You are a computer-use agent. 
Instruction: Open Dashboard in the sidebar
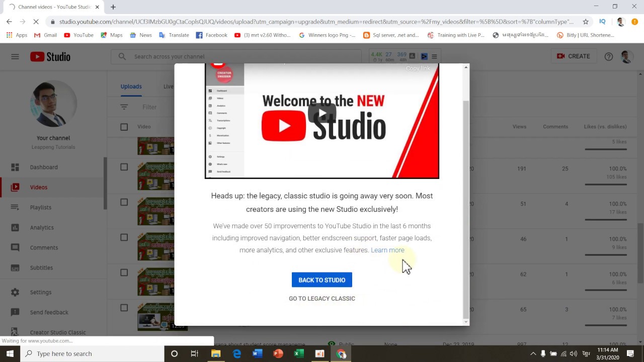pyautogui.click(x=44, y=167)
